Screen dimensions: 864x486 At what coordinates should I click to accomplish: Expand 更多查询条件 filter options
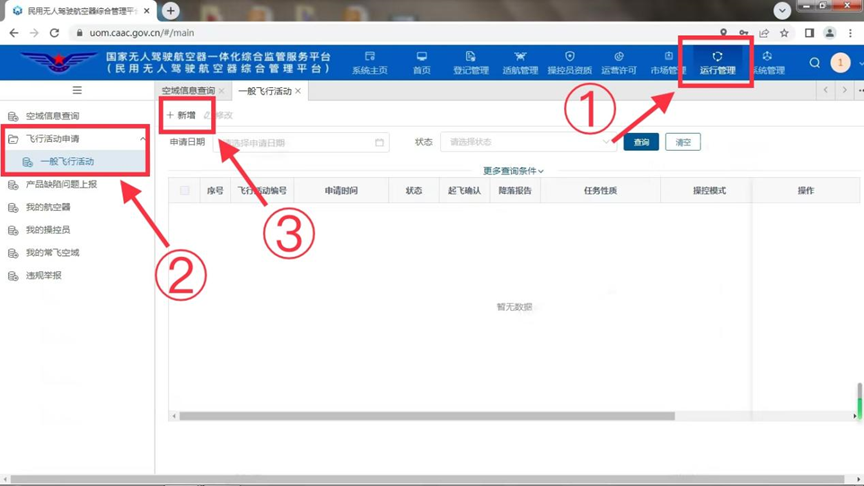[514, 171]
